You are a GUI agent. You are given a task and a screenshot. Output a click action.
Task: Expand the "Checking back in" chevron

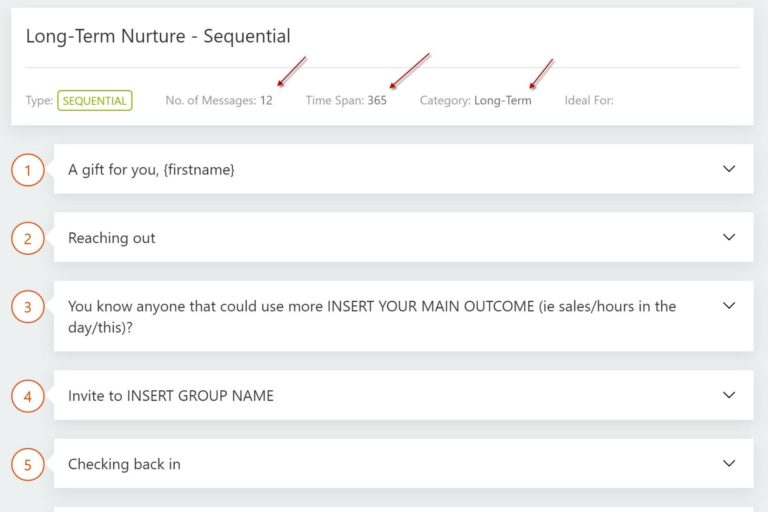(x=729, y=464)
